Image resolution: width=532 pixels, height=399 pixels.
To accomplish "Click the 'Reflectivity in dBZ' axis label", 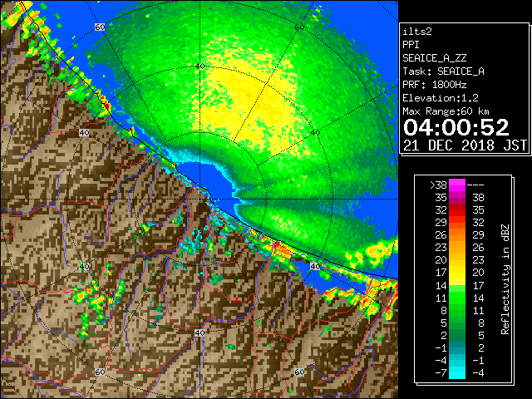I will (x=505, y=279).
